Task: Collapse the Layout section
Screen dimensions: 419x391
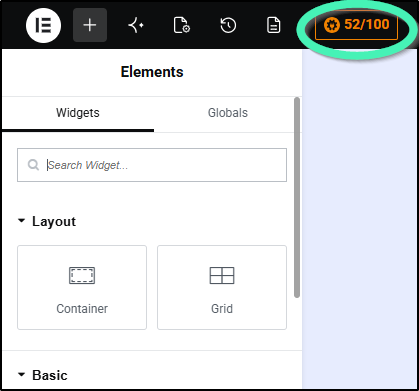Action: [47, 221]
